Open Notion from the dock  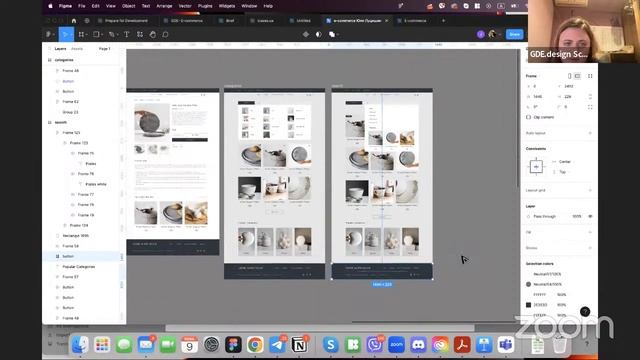tap(300, 345)
